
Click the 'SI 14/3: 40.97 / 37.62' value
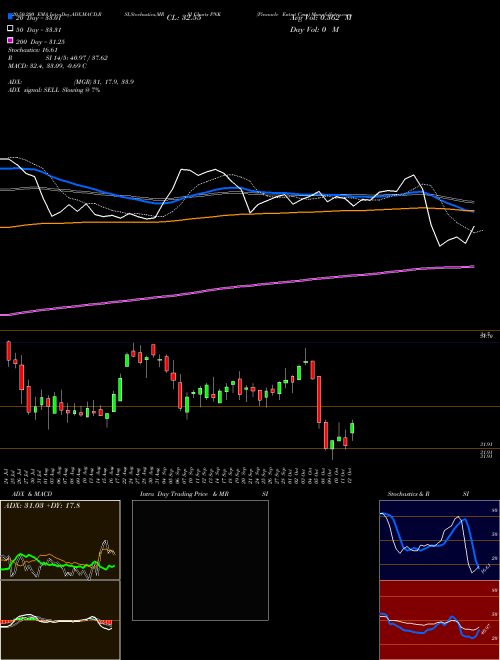(77, 58)
